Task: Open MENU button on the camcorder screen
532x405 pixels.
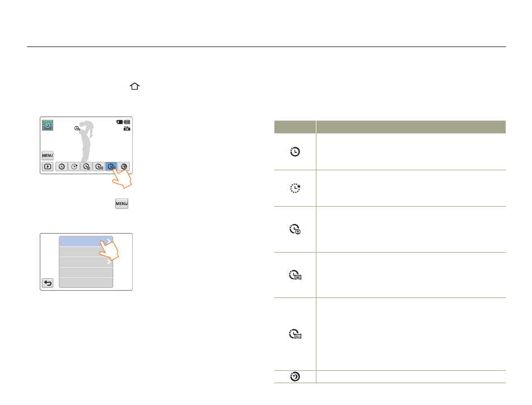Action: tap(48, 156)
